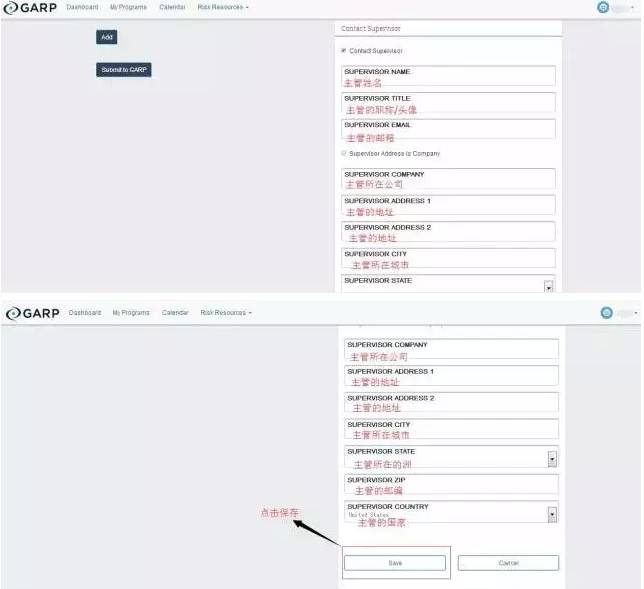Click the Submit to GARP button
The image size is (644, 589).
[124, 70]
